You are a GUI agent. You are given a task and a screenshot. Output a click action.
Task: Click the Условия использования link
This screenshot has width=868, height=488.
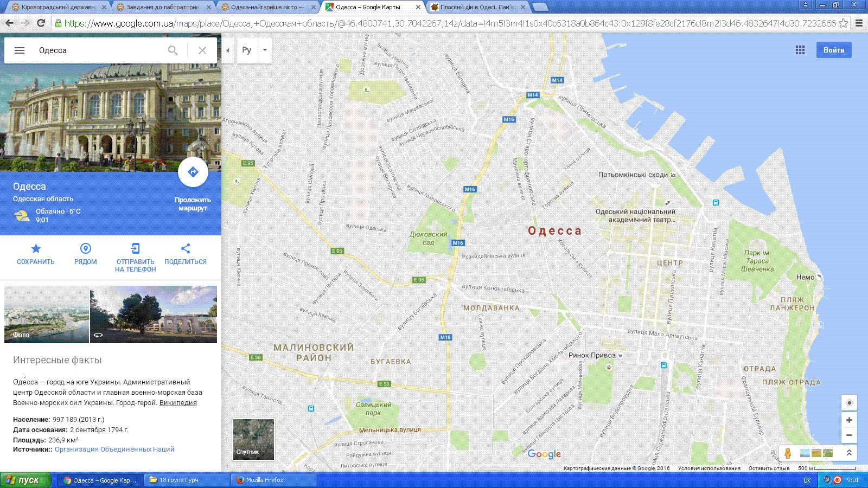pos(709,468)
